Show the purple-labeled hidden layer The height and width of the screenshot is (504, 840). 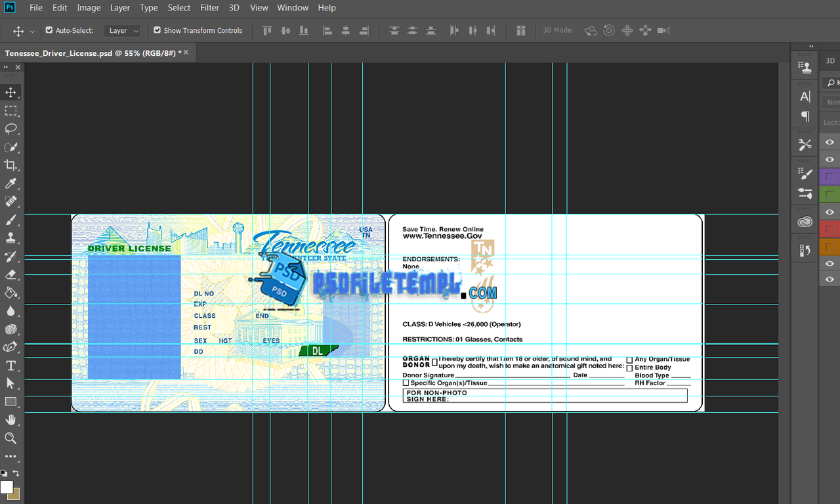(x=829, y=177)
